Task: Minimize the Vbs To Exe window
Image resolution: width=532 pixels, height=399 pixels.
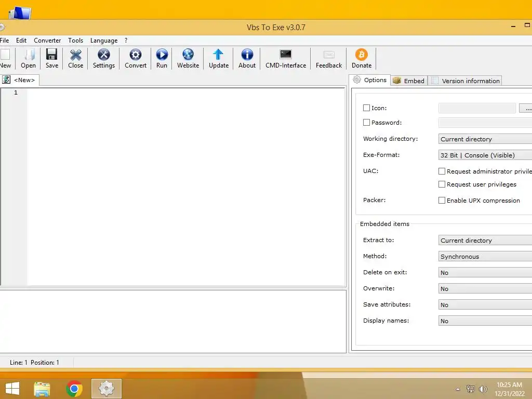Action: tap(513, 26)
